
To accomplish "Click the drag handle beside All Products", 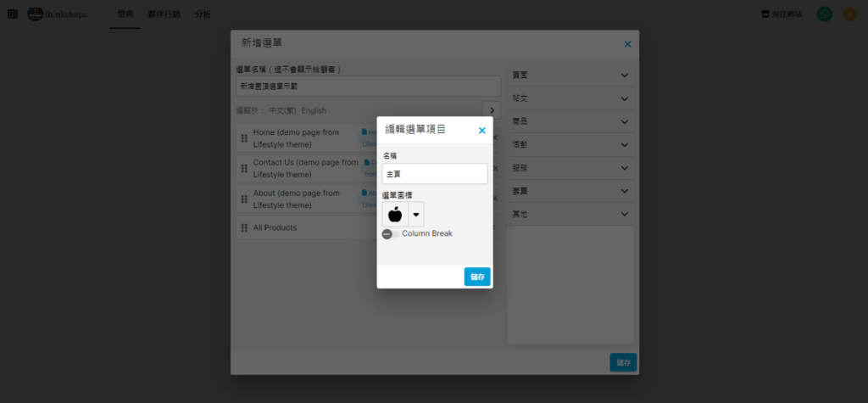I will (x=244, y=228).
